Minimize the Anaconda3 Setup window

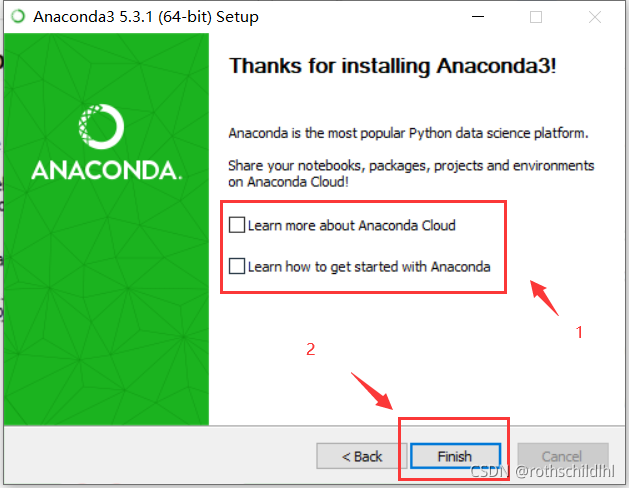pyautogui.click(x=478, y=17)
